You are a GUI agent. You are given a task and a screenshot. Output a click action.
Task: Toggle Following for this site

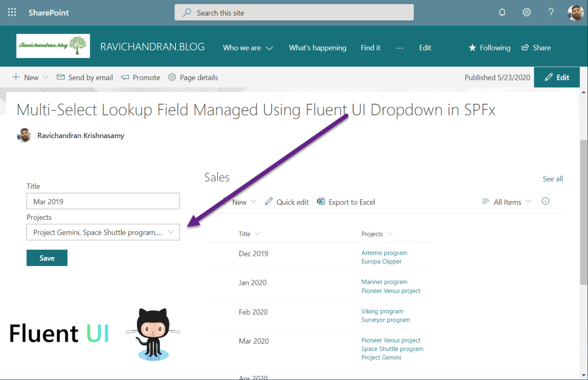tap(489, 47)
